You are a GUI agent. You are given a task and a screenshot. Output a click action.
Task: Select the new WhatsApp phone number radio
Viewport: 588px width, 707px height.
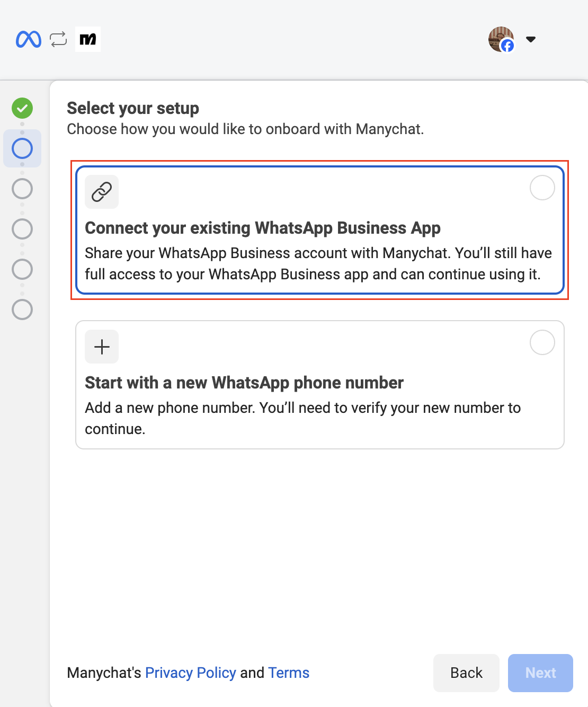542,342
